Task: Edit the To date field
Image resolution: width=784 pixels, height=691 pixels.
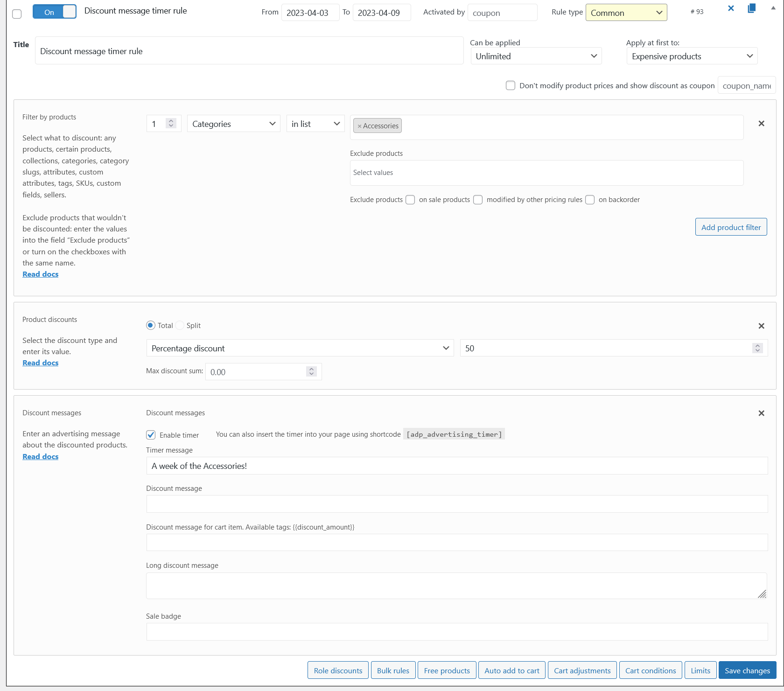Action: point(382,13)
